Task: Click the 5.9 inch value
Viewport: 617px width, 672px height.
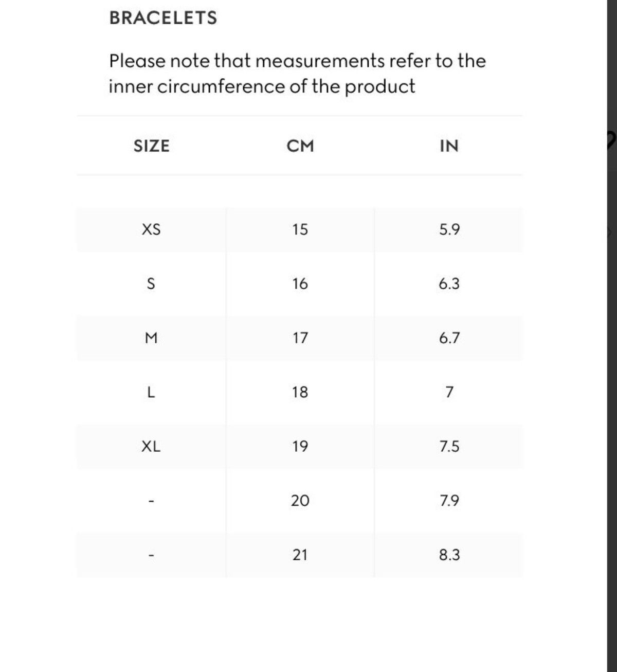Action: coord(449,229)
